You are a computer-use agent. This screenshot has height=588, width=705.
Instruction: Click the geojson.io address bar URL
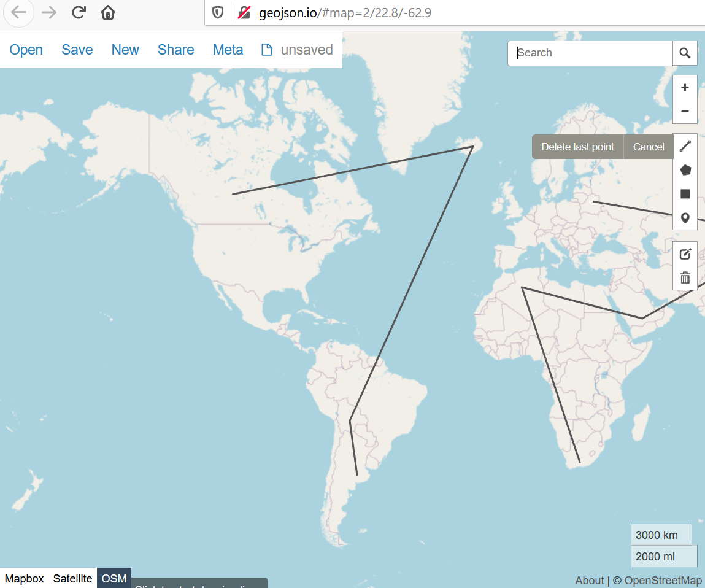pyautogui.click(x=345, y=13)
